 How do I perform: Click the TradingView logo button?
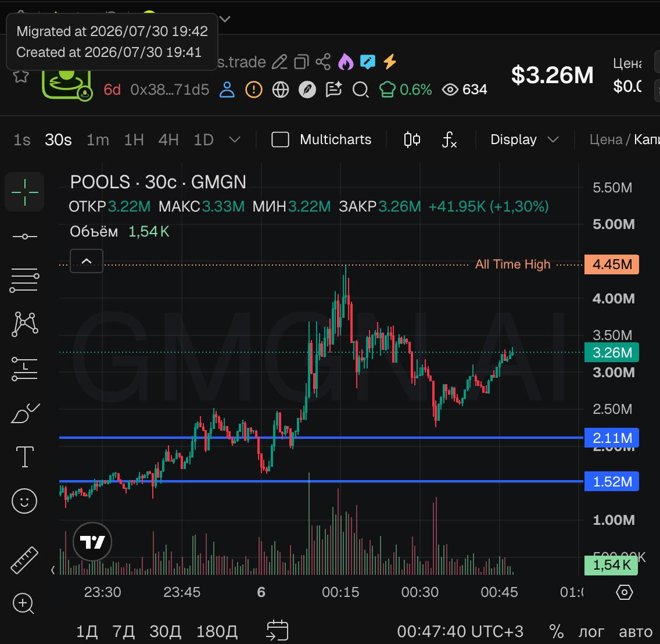92,542
